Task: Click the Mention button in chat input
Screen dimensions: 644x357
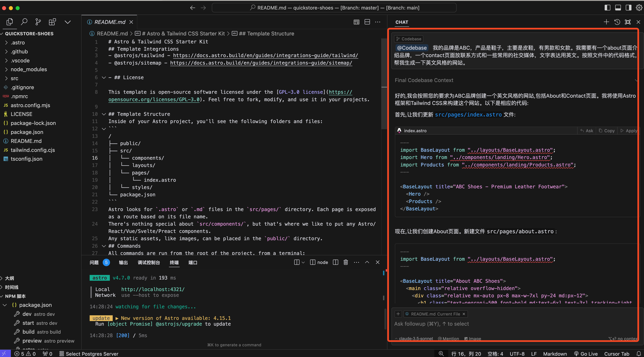Action: pyautogui.click(x=448, y=339)
